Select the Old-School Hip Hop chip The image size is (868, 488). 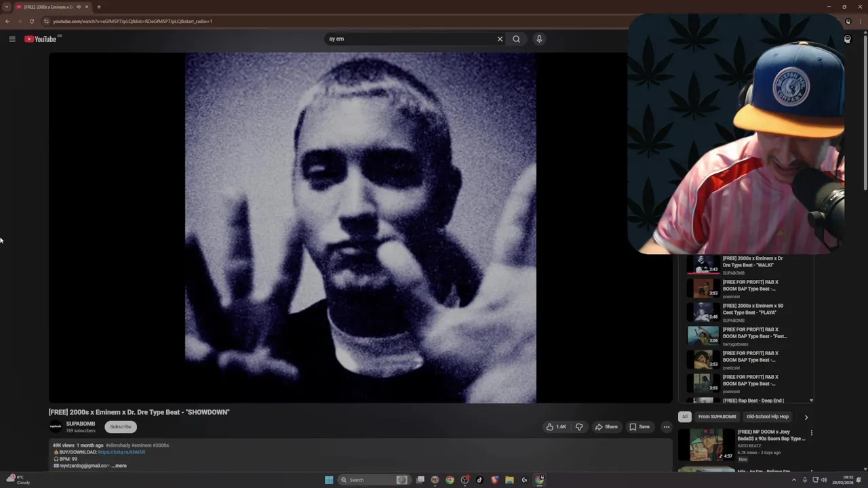coord(768,417)
